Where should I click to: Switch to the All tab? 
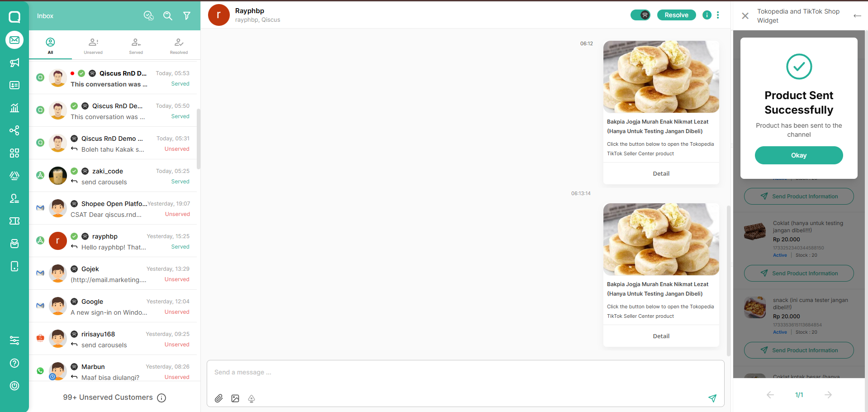(50, 45)
